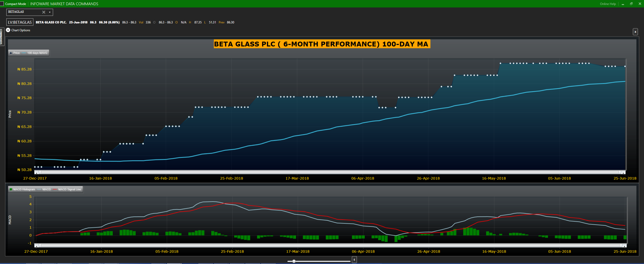Image resolution: width=644 pixels, height=264 pixels.
Task: Click the N/A value in the quote header
Action: [x=183, y=22]
